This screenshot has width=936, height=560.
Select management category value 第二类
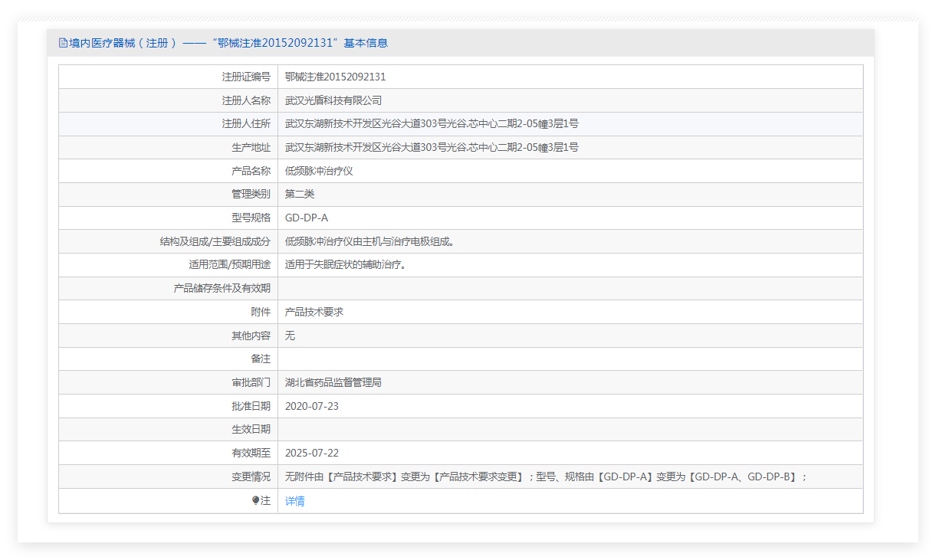[300, 194]
